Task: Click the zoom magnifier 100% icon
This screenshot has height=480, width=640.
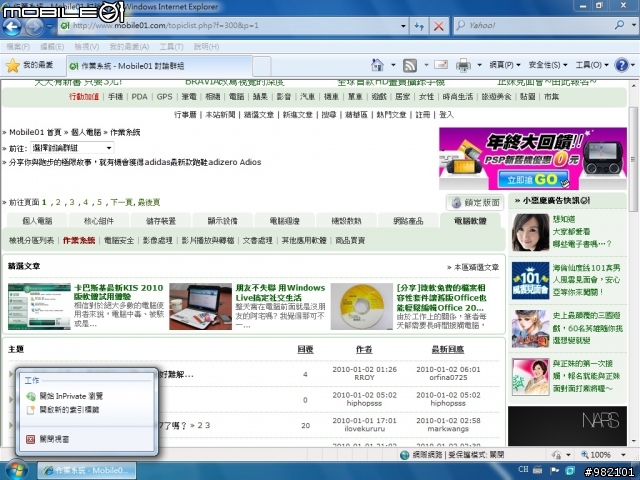Action: click(x=585, y=454)
